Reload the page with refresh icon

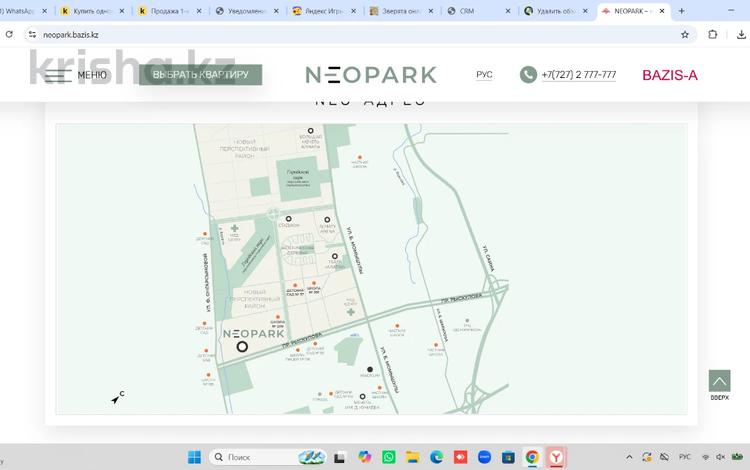click(x=9, y=34)
